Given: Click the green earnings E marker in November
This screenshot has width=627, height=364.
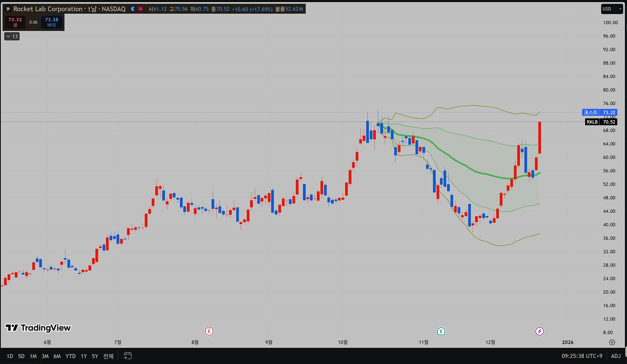Looking at the screenshot, I should pos(441,332).
